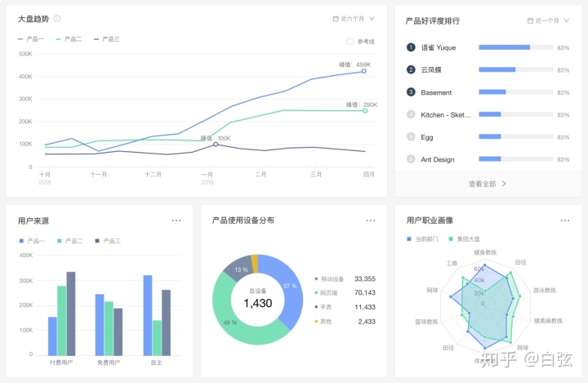Click the 付费用户 axis label
The image size is (588, 383).
point(61,363)
